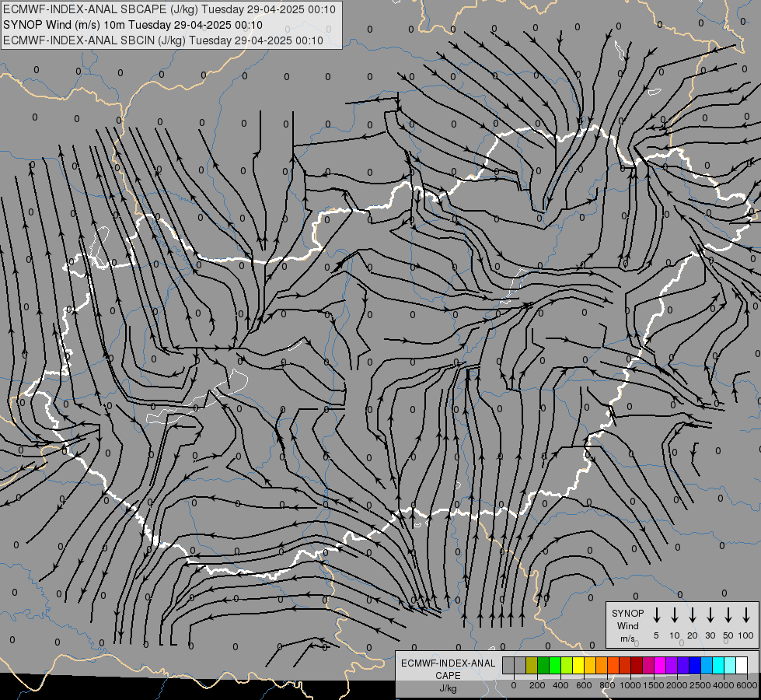Click the '20' speed value in wind legend
The width and height of the screenshot is (761, 700).
693,635
